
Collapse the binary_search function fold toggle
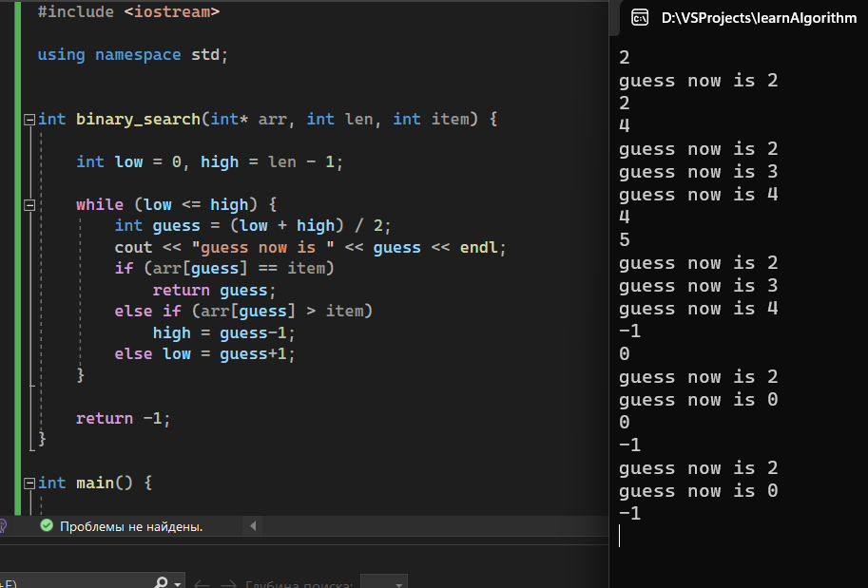pos(29,120)
